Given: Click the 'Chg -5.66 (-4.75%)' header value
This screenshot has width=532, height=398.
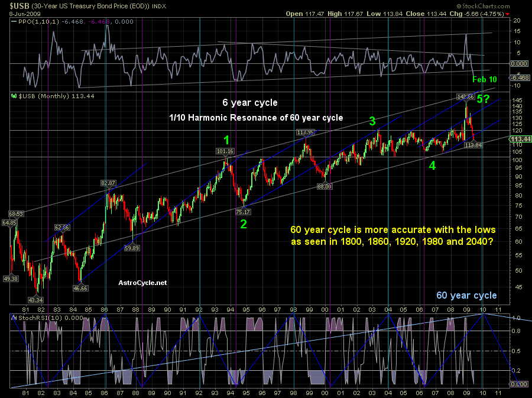Looking at the screenshot, I should [477, 14].
